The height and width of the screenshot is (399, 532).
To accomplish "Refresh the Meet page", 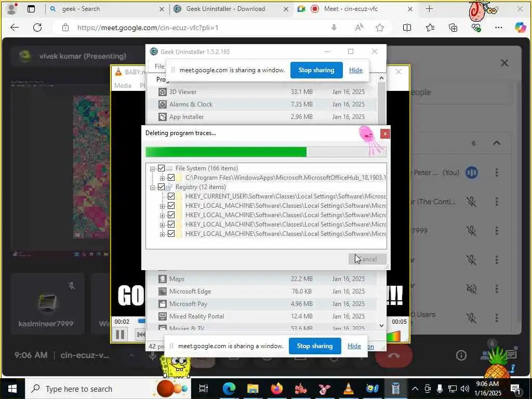I will [37, 28].
